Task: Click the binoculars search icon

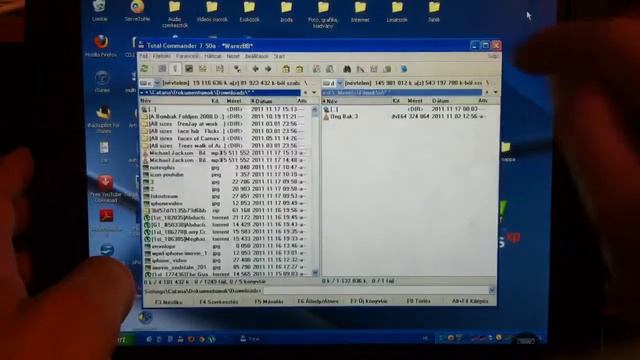Action: click(347, 69)
